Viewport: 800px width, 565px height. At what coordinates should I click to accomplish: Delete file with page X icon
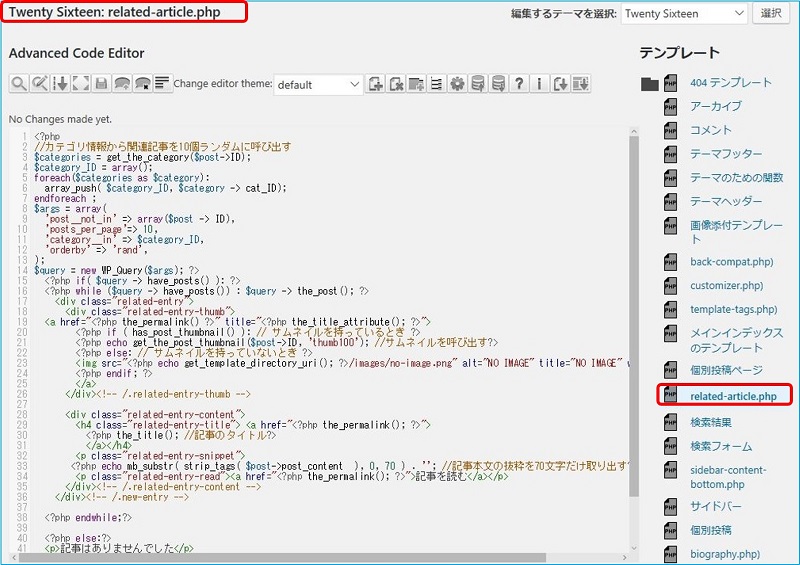[x=396, y=84]
